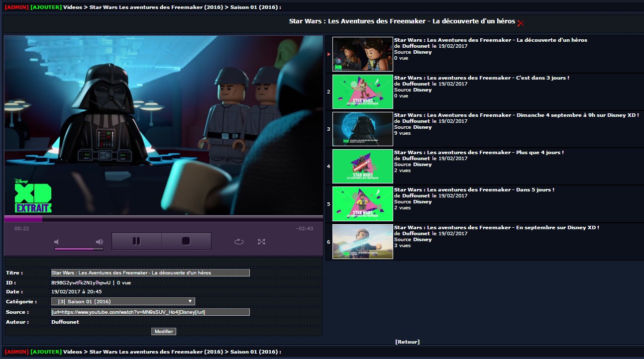This screenshot has width=644, height=359.
Task: Stop the video with the stop button
Action: (x=186, y=241)
